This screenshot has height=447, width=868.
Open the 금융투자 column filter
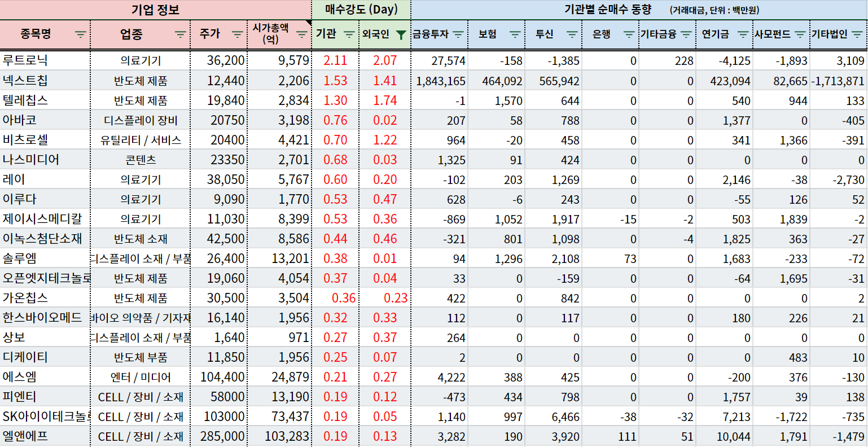pos(458,34)
